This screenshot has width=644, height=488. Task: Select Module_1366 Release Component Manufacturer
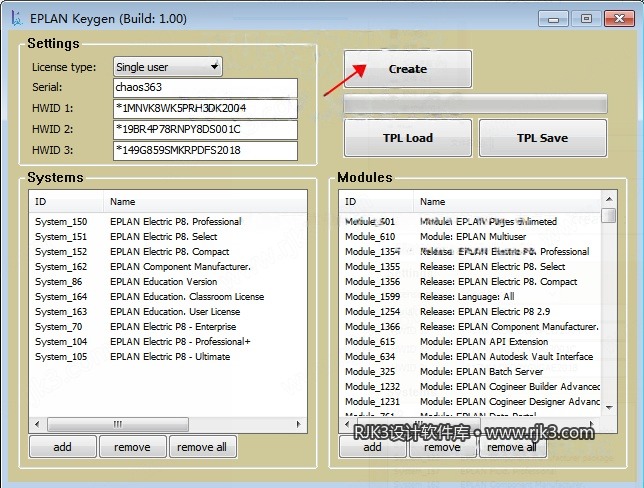tap(470, 327)
